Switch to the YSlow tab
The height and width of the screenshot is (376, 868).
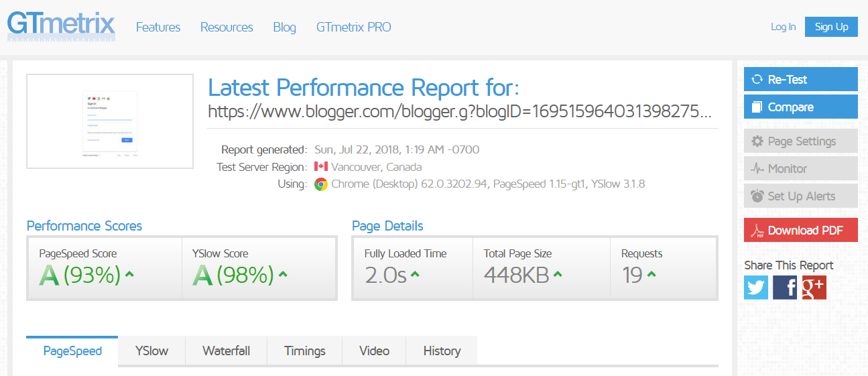coord(151,351)
